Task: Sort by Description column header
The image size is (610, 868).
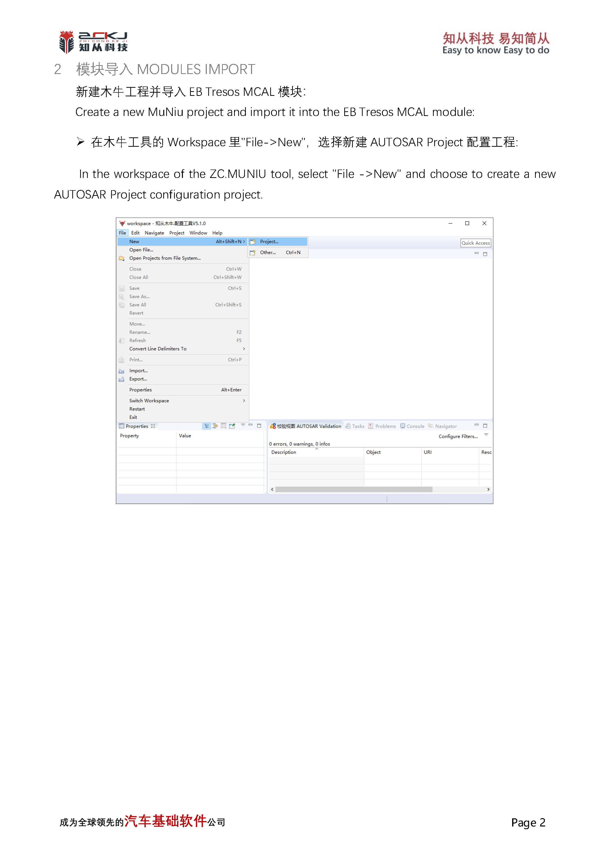Action: [x=316, y=452]
